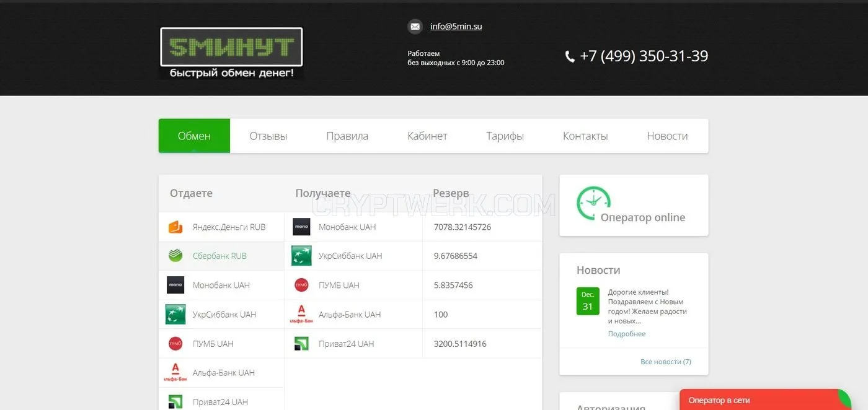Click the Дорогие клиенты news excerpt

tap(648, 307)
